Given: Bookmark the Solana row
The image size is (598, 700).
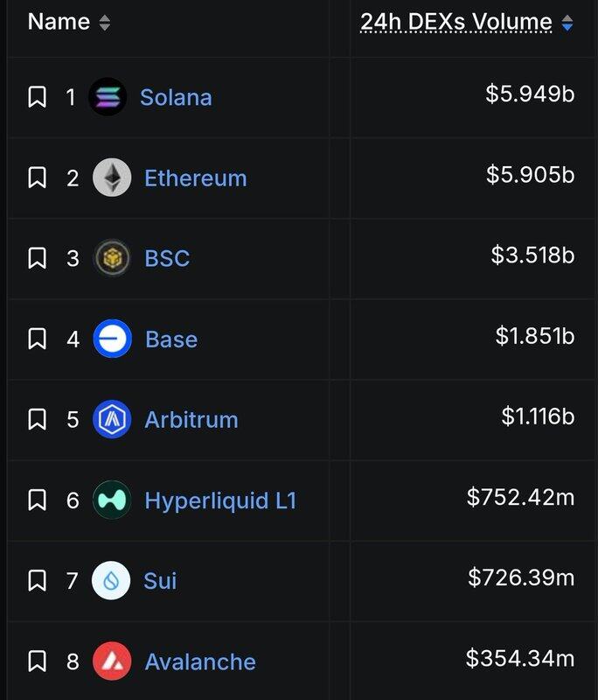Looking at the screenshot, I should click(x=38, y=97).
